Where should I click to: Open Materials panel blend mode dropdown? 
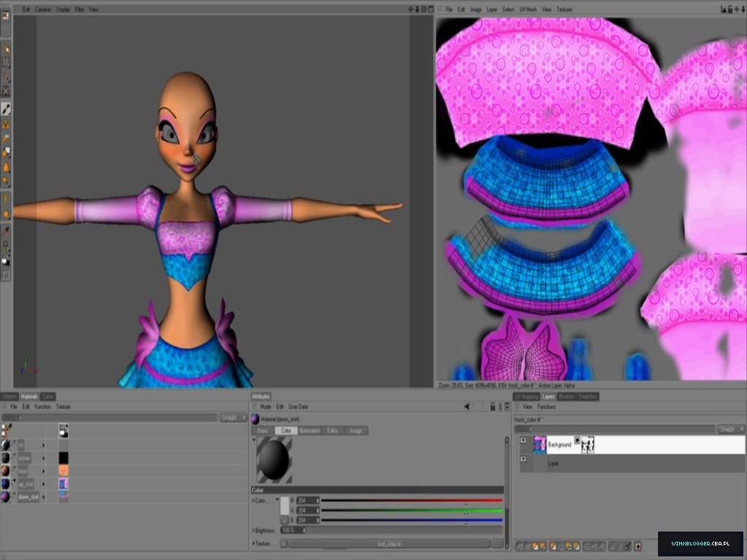click(233, 418)
